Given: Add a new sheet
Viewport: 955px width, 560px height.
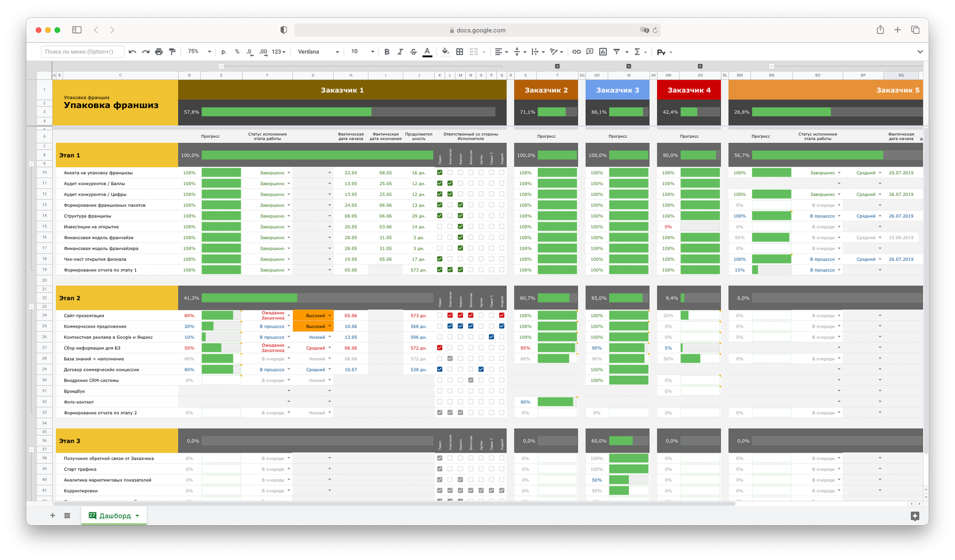Looking at the screenshot, I should 52,516.
